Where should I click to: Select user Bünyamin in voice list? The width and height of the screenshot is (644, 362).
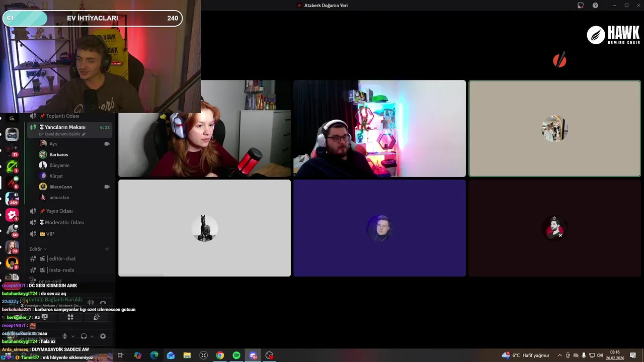tap(74, 165)
